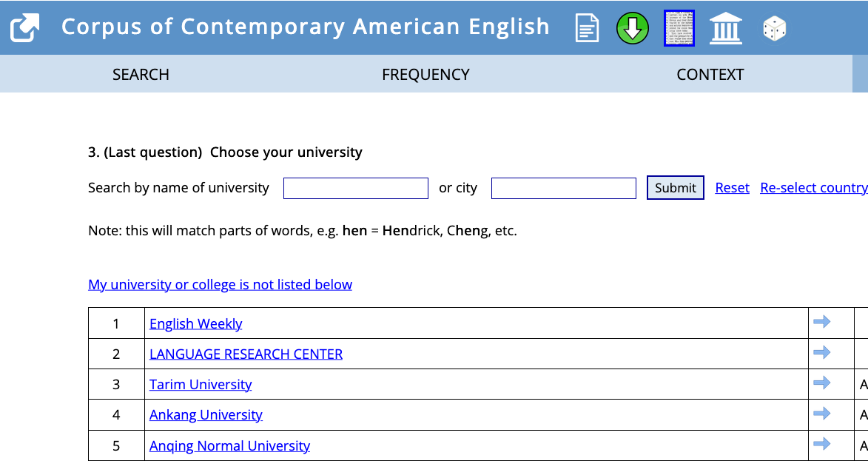Click the green download arrow icon
Screen dimensions: 868x461
point(633,28)
